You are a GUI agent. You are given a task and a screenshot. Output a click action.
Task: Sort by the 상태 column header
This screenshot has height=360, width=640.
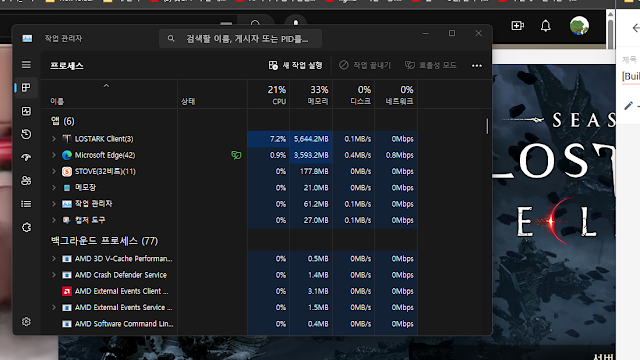pos(212,95)
